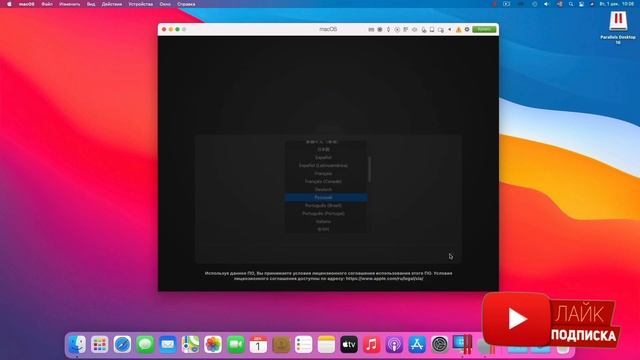The image size is (640, 360).
Task: Open System Preferences from the Dock
Action: pos(440,344)
